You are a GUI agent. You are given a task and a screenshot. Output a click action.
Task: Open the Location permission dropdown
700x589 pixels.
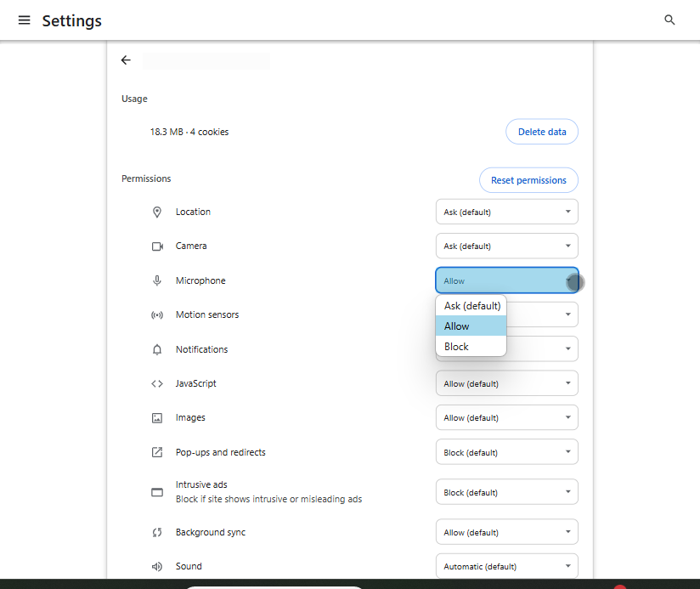coord(506,212)
